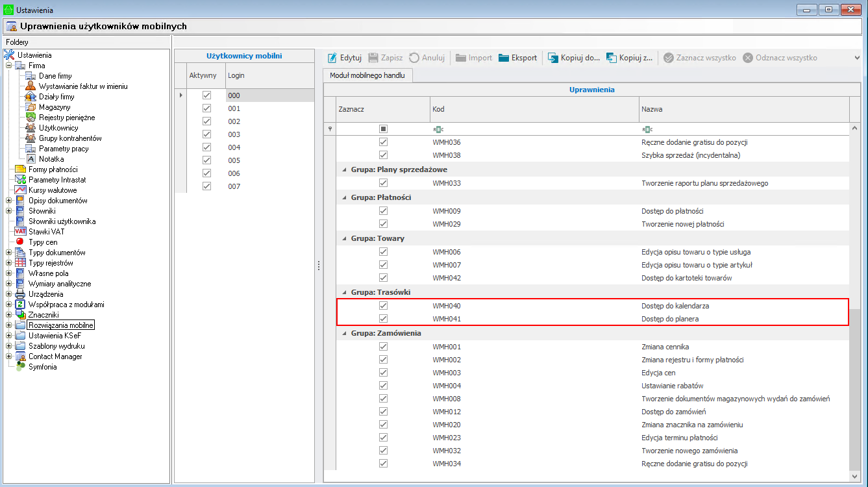The width and height of the screenshot is (868, 487).
Task: Collapse Grupa: Zamówienia group
Action: point(344,333)
